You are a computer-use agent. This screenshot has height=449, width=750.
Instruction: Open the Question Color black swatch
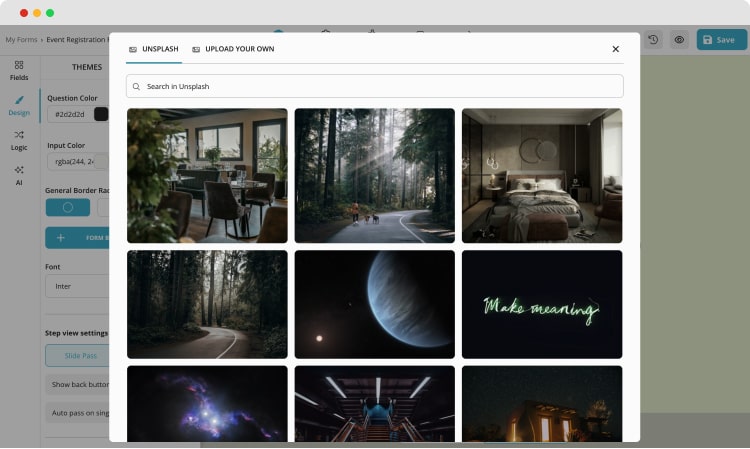tap(101, 114)
